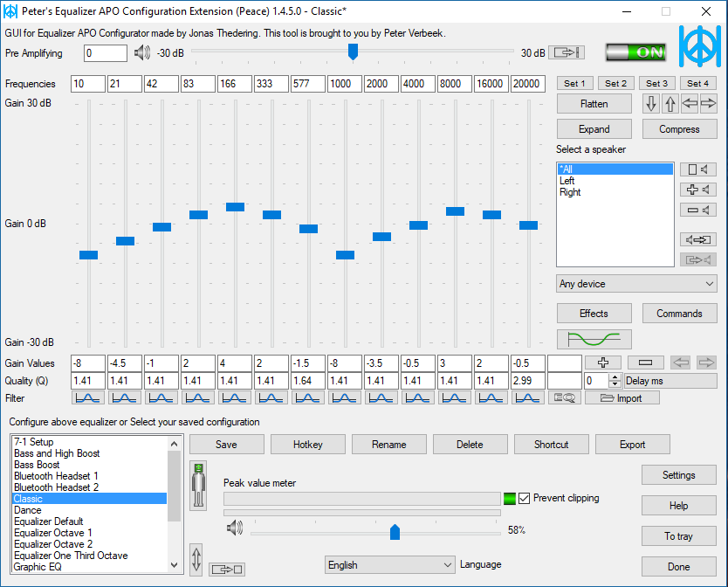Click filter type icon under 10 Hz
728x587 pixels.
pos(88,397)
